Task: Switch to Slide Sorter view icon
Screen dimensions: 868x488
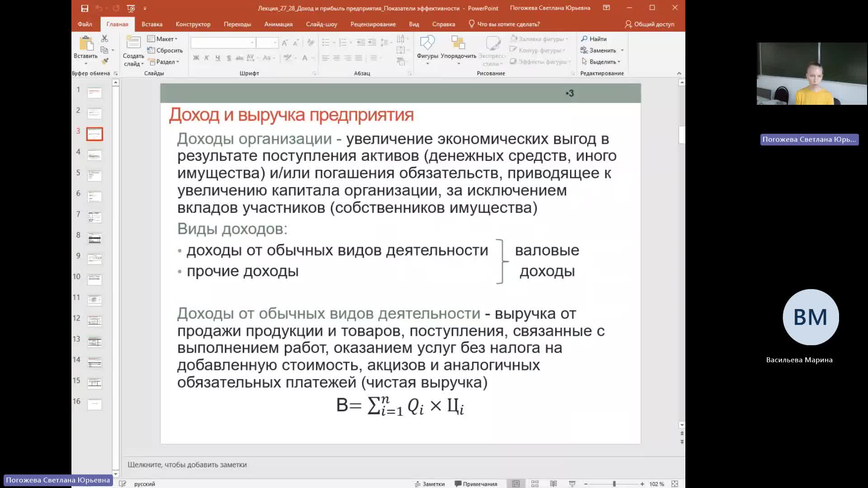Action: (535, 484)
